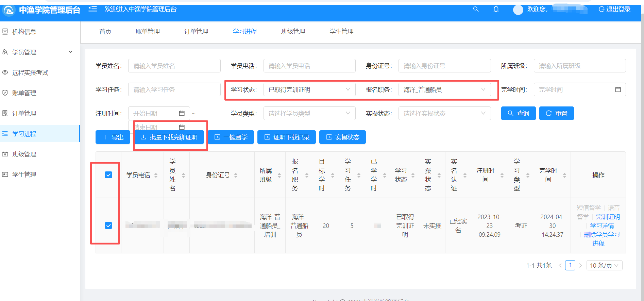Pick the 开始日期 registration start date
Image resolution: width=644 pixels, height=301 pixels.
[159, 113]
